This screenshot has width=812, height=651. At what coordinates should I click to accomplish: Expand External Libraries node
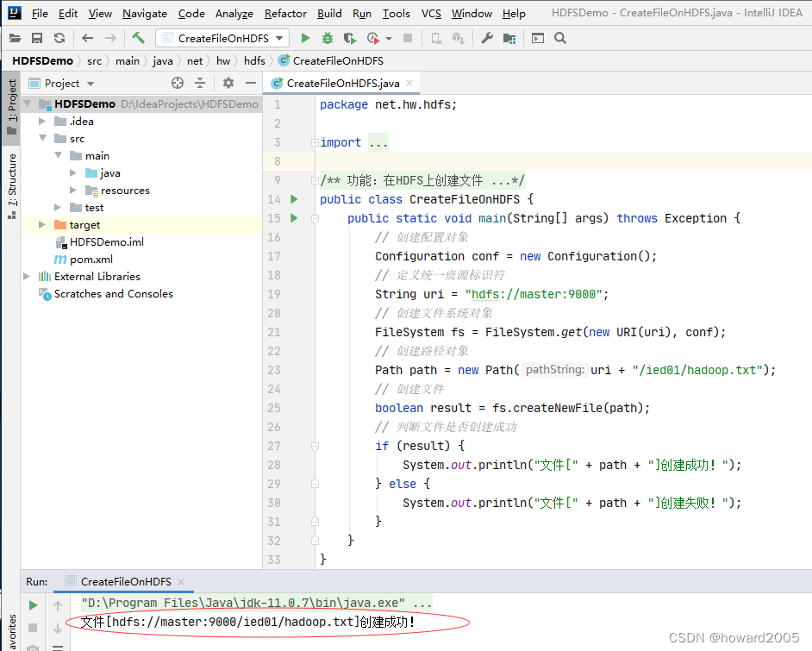coord(28,277)
